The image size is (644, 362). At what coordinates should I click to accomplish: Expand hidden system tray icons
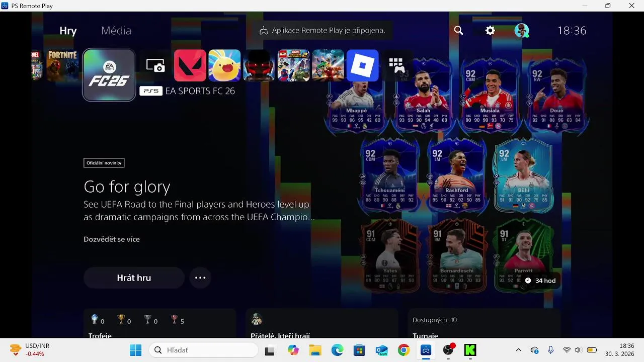(x=518, y=350)
